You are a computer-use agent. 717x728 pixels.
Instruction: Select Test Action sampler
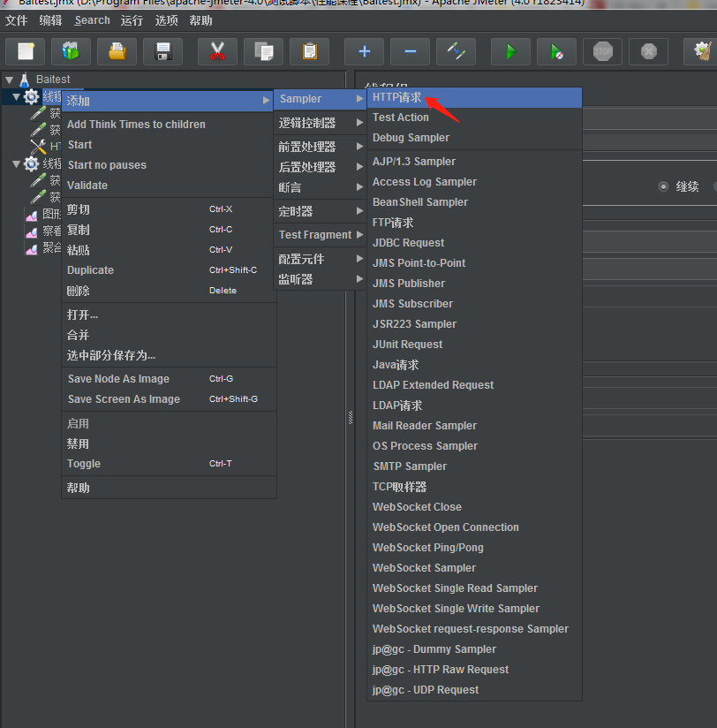[x=474, y=118]
